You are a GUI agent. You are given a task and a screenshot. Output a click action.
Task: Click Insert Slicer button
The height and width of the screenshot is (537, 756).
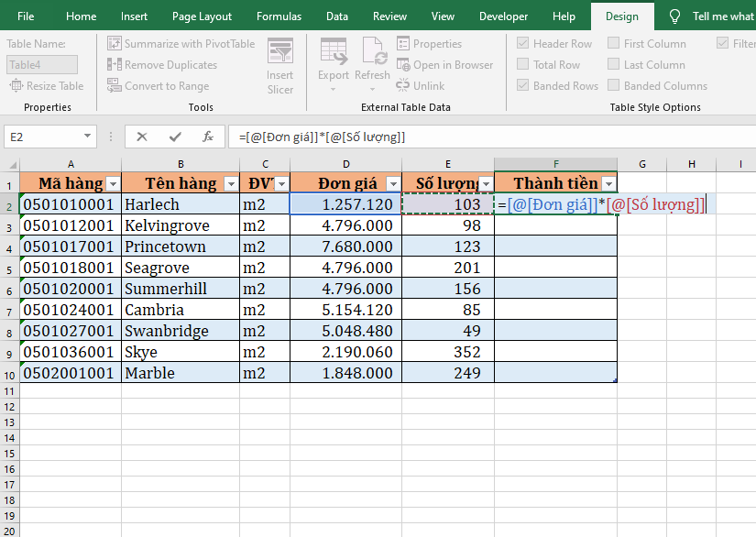(280, 66)
